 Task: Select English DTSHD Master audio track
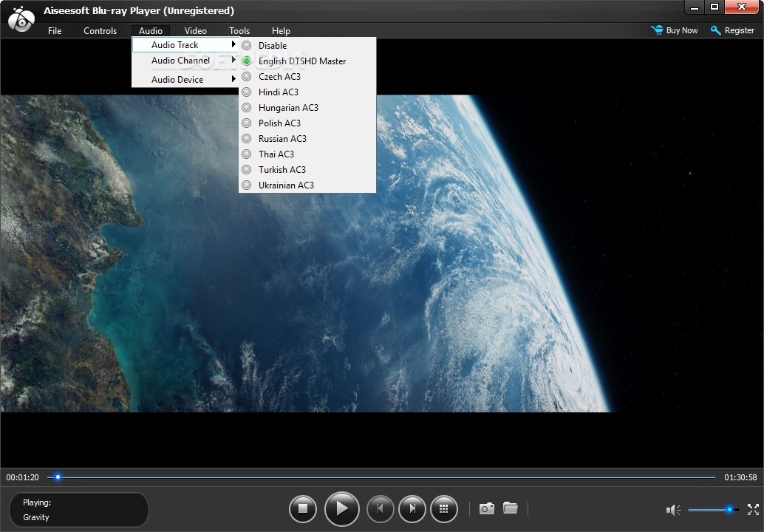(307, 61)
